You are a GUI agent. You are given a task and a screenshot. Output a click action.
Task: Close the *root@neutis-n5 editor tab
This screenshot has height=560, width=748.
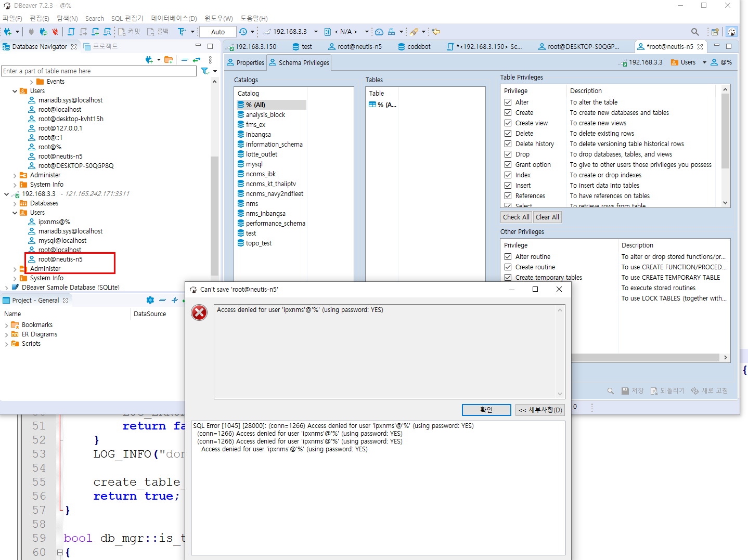pos(700,47)
